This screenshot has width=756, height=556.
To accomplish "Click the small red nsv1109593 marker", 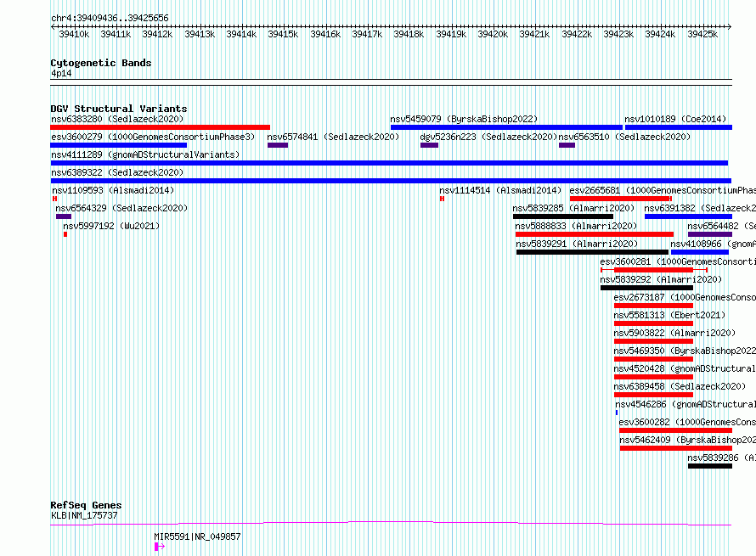I will pyautogui.click(x=54, y=199).
